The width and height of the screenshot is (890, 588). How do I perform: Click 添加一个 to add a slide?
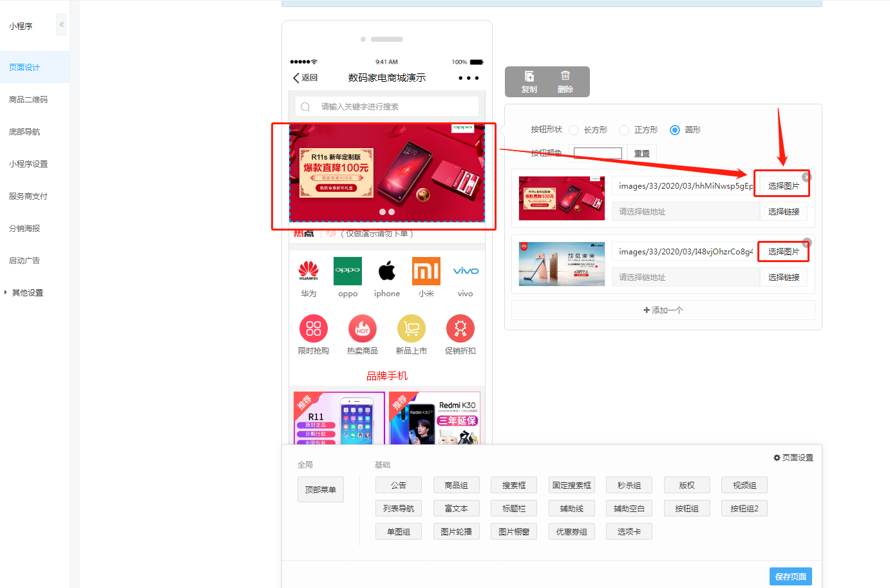coord(663,310)
